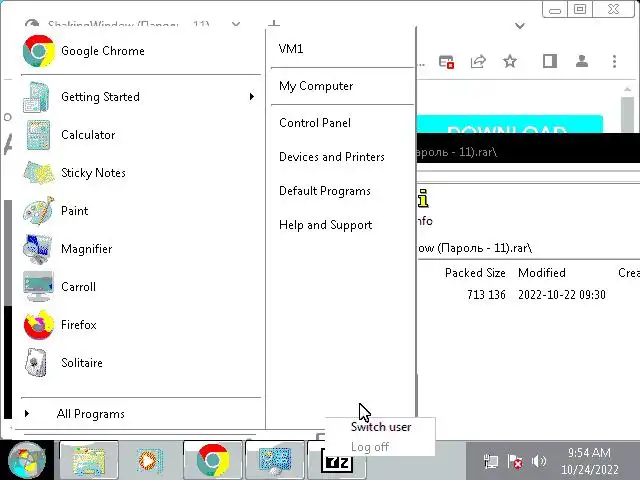The width and height of the screenshot is (640, 480).
Task: Choose Switch user option
Action: pyautogui.click(x=380, y=427)
